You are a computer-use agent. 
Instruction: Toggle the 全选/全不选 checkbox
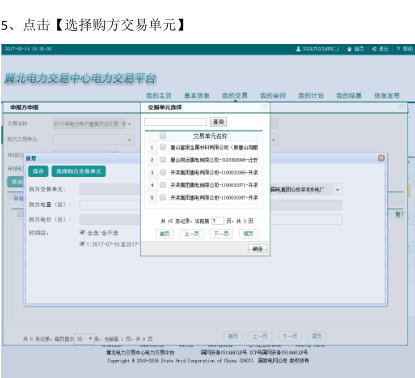[x=82, y=232]
